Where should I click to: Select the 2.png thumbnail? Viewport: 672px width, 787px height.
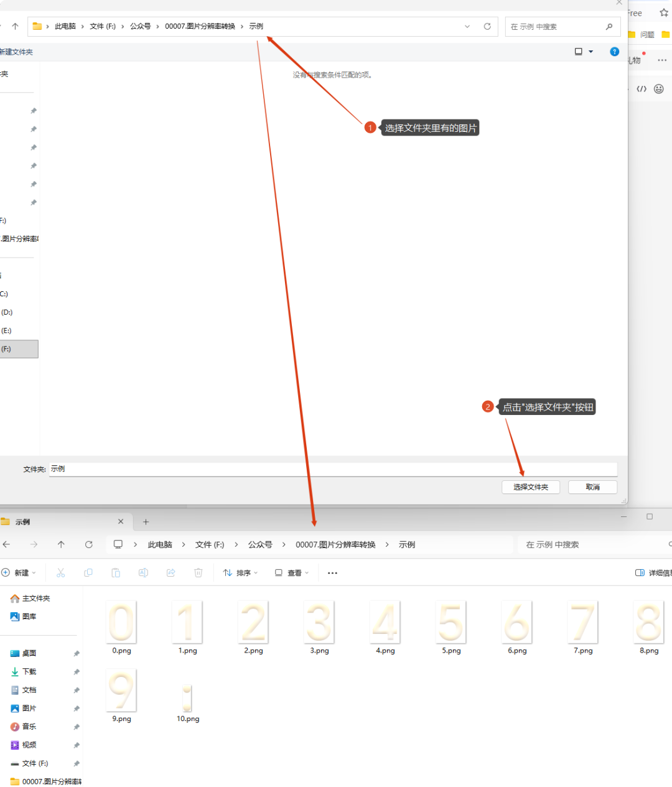pyautogui.click(x=253, y=622)
